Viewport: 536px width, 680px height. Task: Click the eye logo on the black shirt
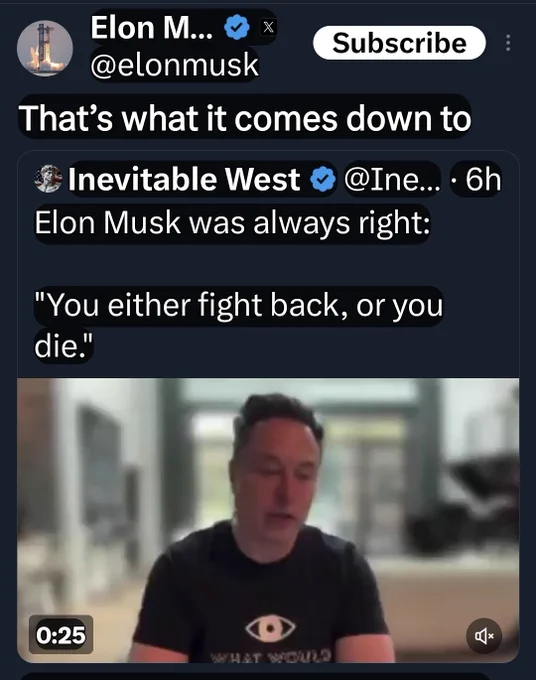click(270, 628)
